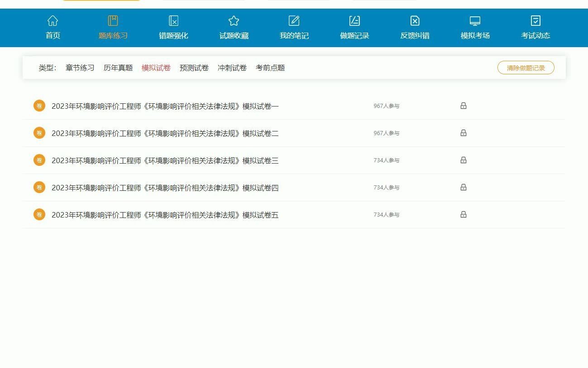This screenshot has width=588, height=368.
Task: Open 2023年环境影响评价工程师 模拟试卷三
Action: (165, 160)
